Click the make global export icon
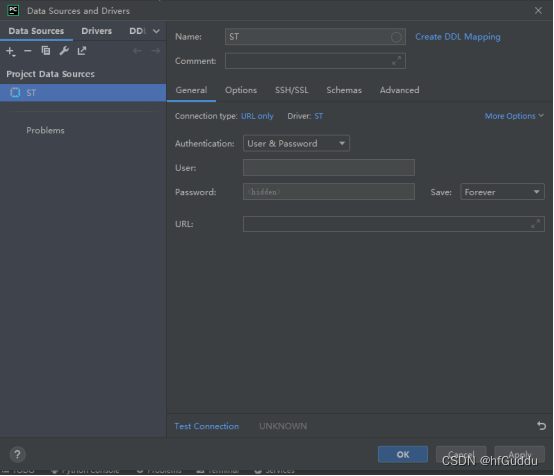 click(x=82, y=51)
